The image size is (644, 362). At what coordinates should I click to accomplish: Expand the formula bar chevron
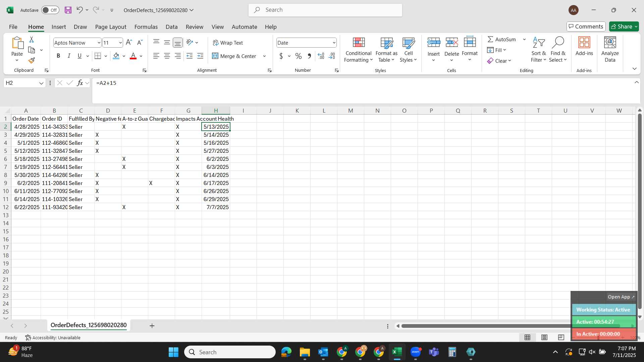636,82
